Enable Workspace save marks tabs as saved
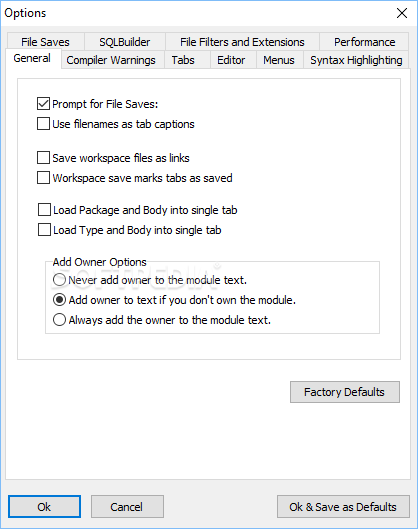The image size is (418, 529). point(44,178)
